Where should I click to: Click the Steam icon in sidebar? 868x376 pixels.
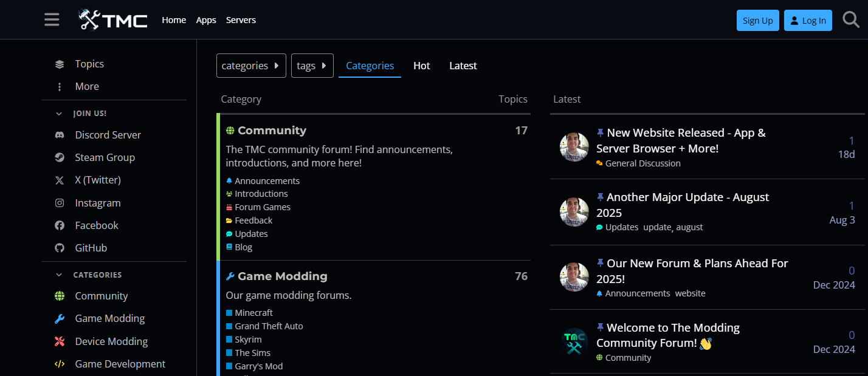(x=60, y=157)
